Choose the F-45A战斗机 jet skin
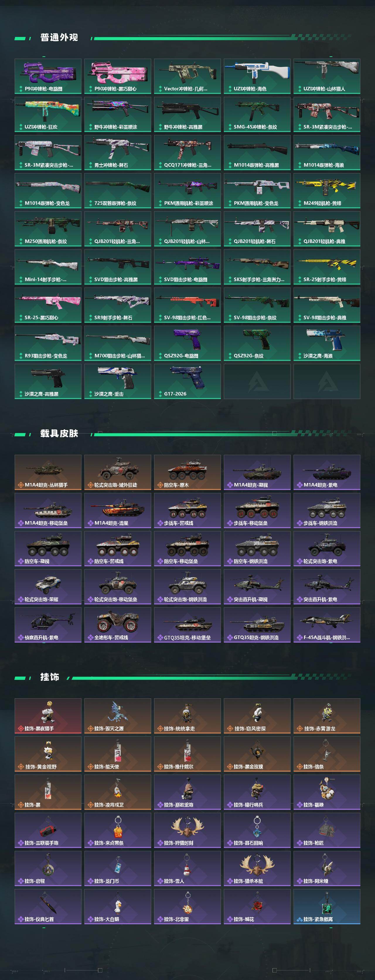The image size is (375, 980). tap(327, 625)
